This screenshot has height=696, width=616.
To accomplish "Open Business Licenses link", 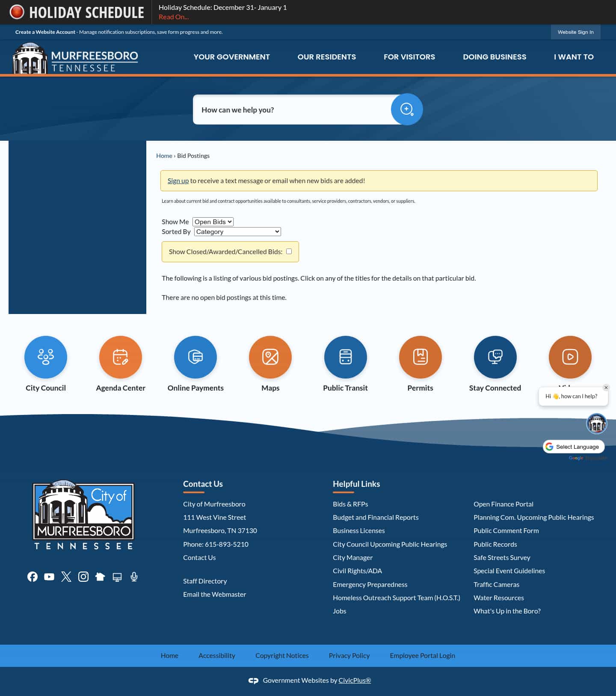I will click(359, 530).
